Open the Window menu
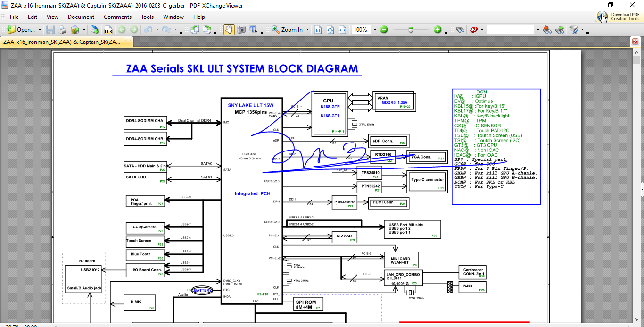The image size is (644, 327). (x=173, y=17)
